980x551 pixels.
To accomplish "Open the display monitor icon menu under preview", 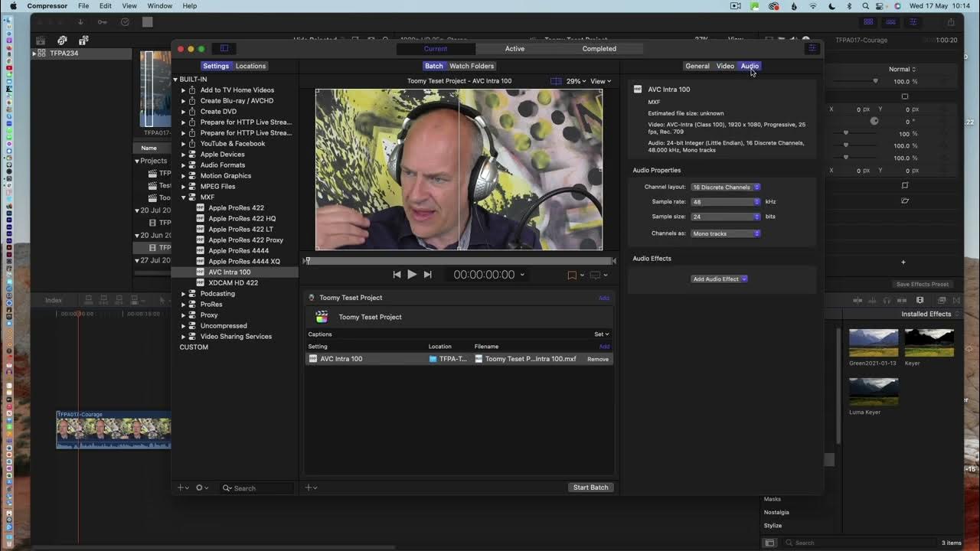I will (x=598, y=275).
